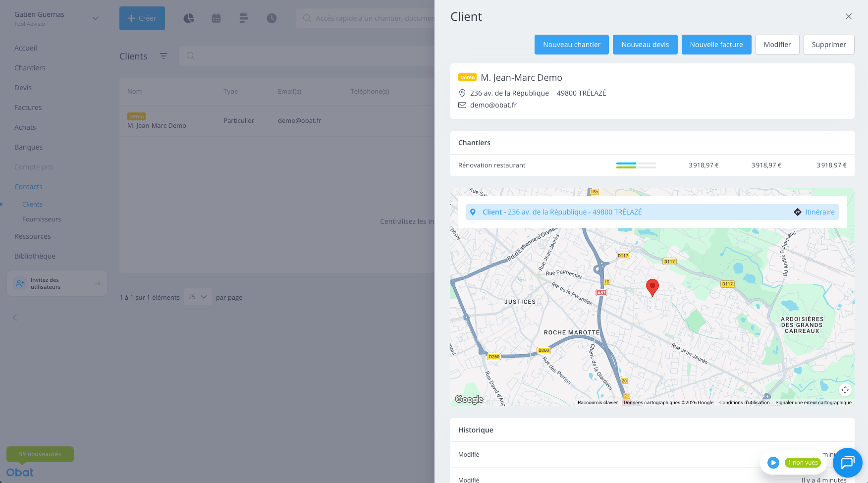Click the address pin icon beside 236 av.
Image resolution: width=868 pixels, height=483 pixels.
tap(462, 93)
